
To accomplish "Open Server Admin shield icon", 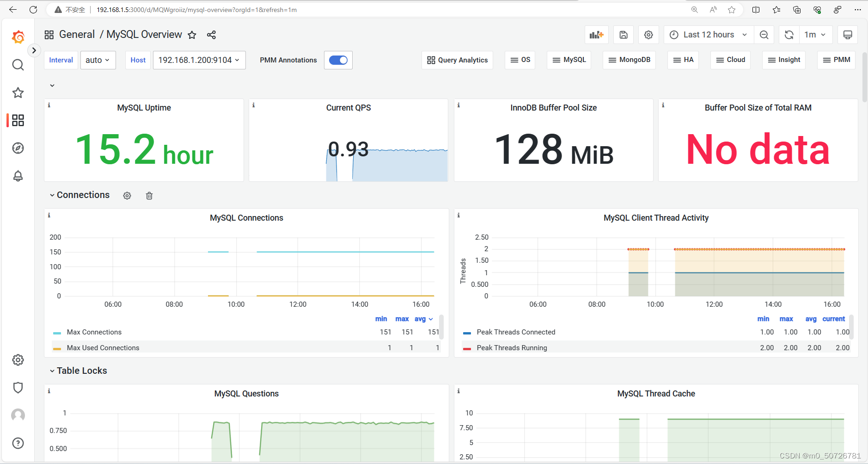I will pyautogui.click(x=18, y=388).
